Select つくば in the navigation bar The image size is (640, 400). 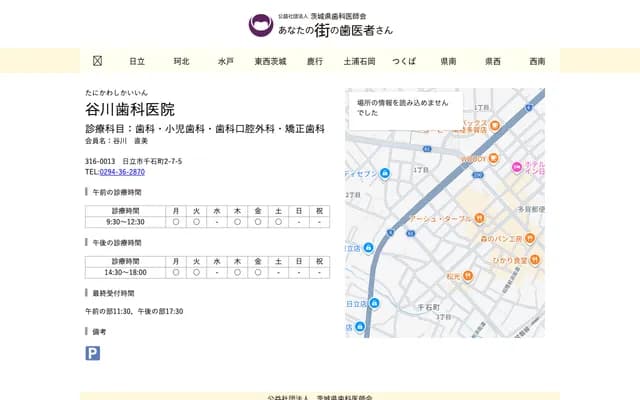point(404,61)
